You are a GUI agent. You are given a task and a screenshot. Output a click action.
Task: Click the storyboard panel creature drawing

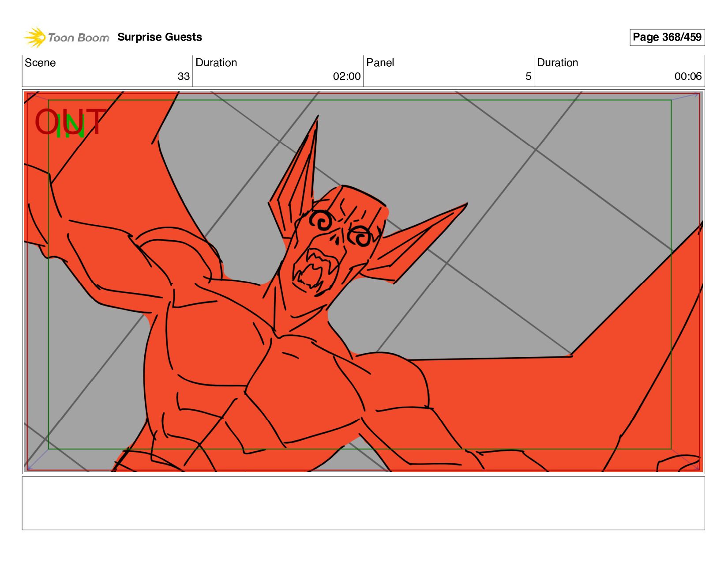pos(363,282)
